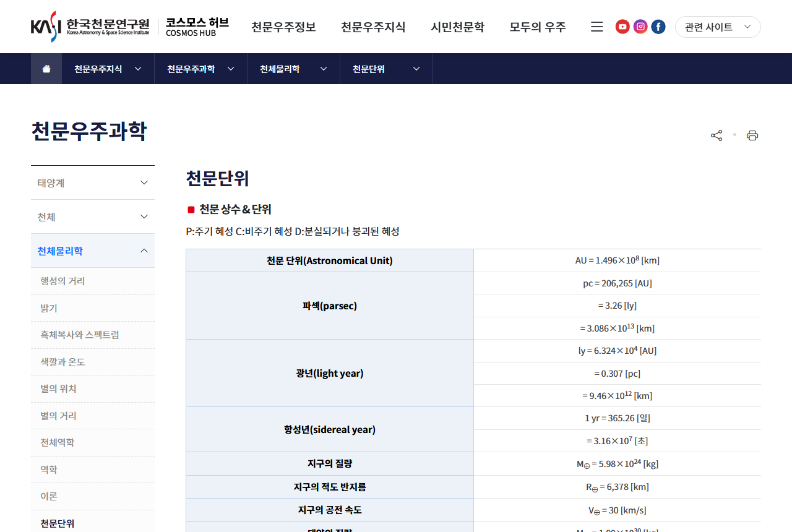Image resolution: width=792 pixels, height=532 pixels.
Task: Open the KASI YouTube channel
Action: pyautogui.click(x=622, y=27)
